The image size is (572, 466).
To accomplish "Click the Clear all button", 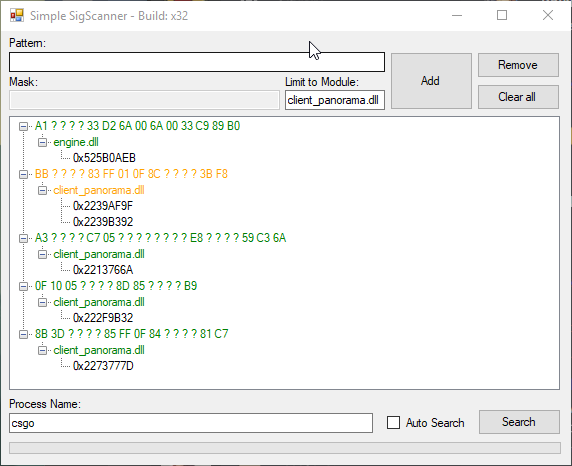I will tap(518, 97).
